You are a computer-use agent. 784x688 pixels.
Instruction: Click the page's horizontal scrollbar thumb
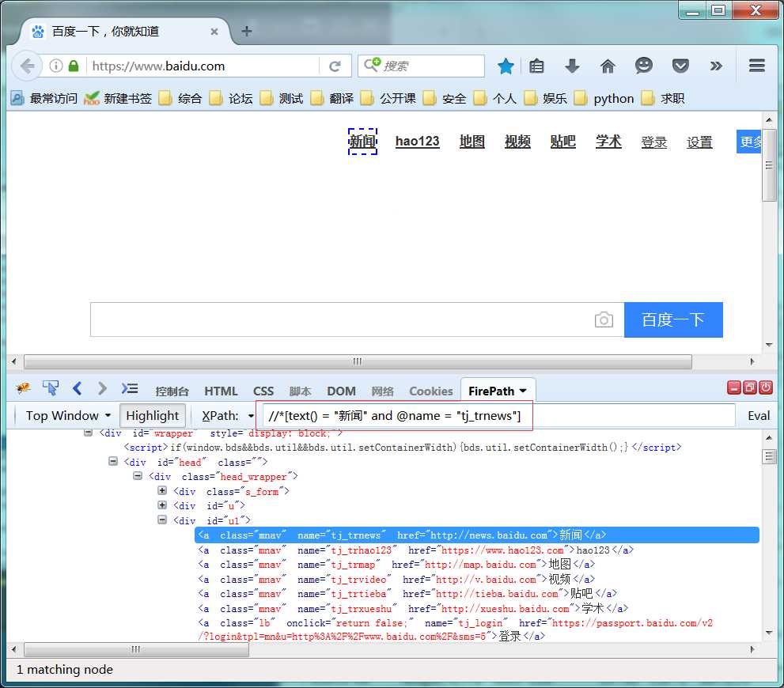pos(358,361)
